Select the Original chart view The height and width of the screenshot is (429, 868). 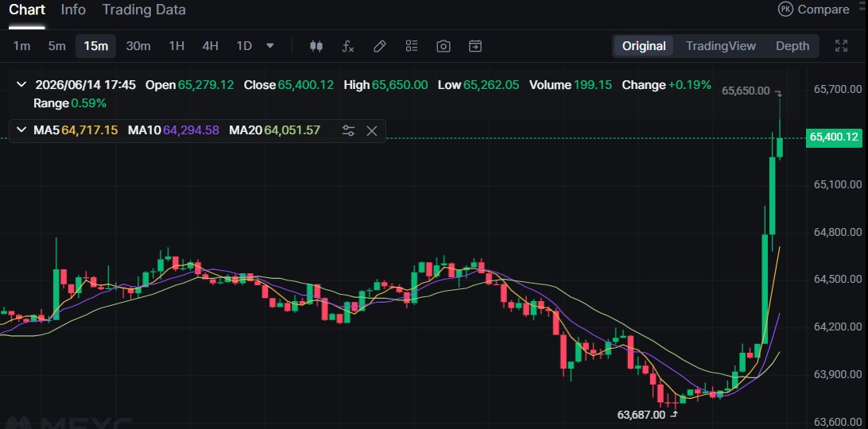pos(644,46)
